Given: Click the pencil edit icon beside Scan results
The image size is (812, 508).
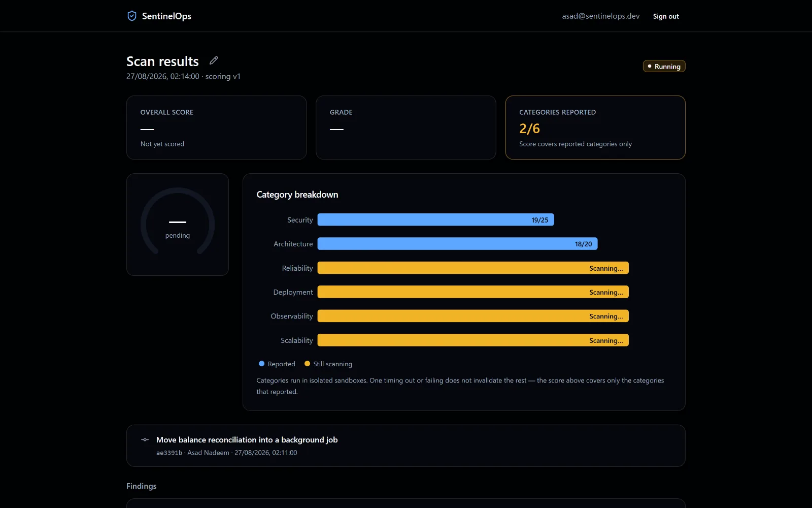Looking at the screenshot, I should [214, 60].
